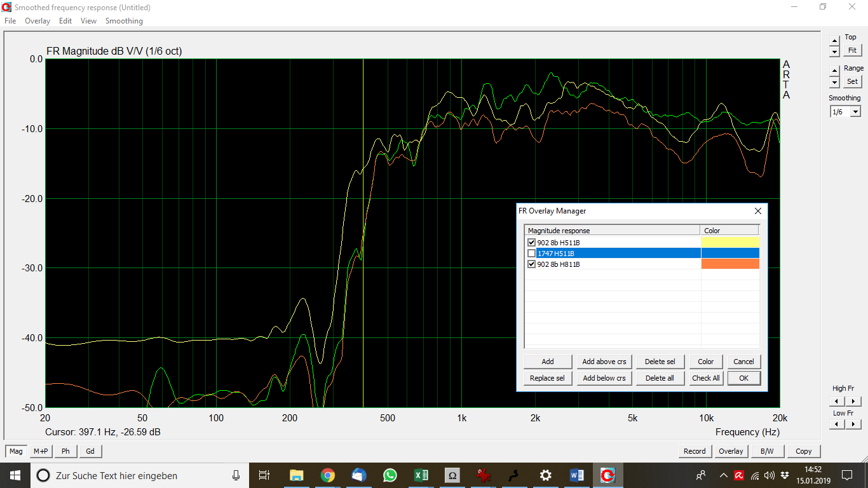Open the Smoothing menu
868x488 pixels.
[124, 21]
